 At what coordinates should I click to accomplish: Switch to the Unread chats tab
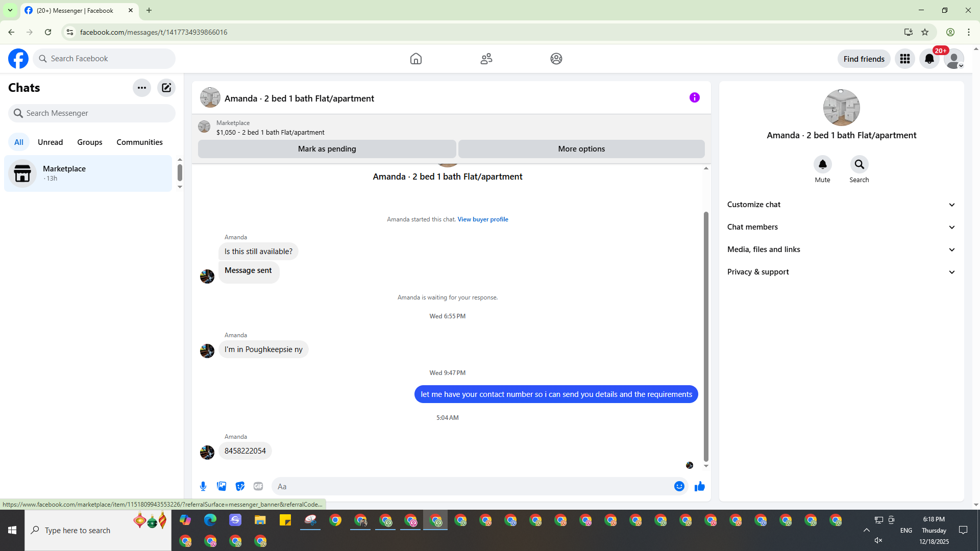click(x=51, y=142)
